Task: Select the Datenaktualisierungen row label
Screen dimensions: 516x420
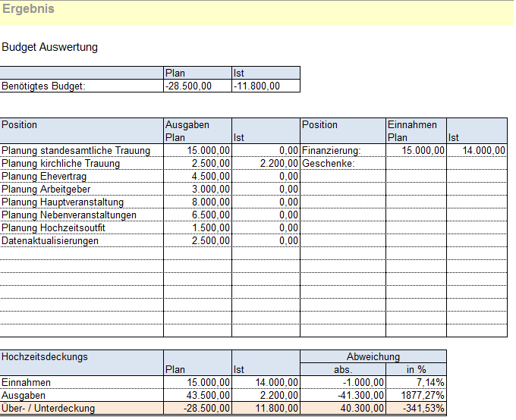Action: pyautogui.click(x=82, y=241)
